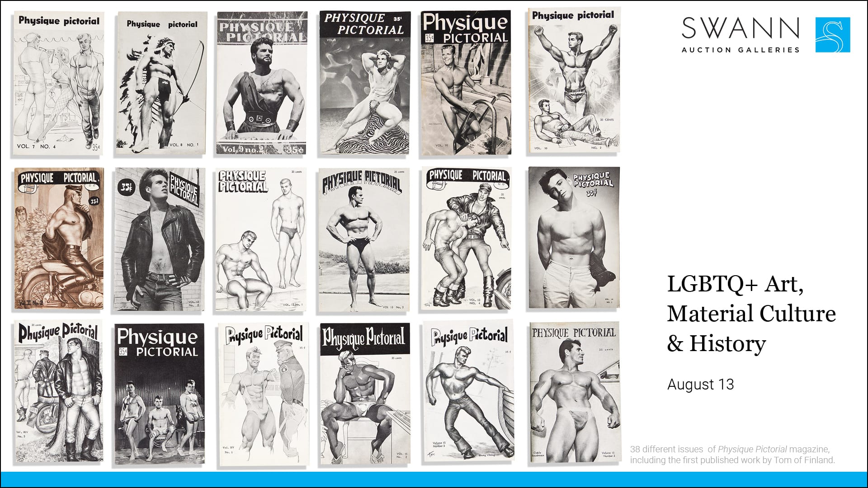Select the shirtless man in white pants cover
The width and height of the screenshot is (868, 488).
574,238
